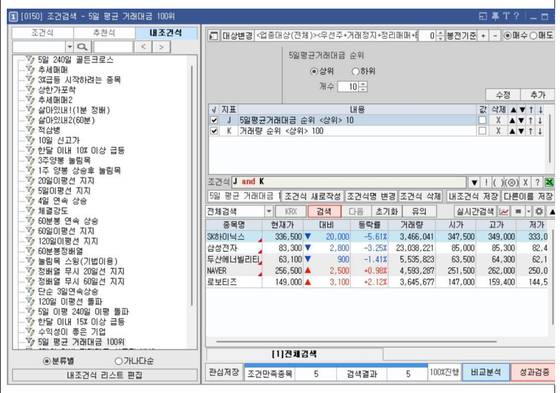Export results with green Excel icon
This screenshot has height=393, width=560.
549,183
